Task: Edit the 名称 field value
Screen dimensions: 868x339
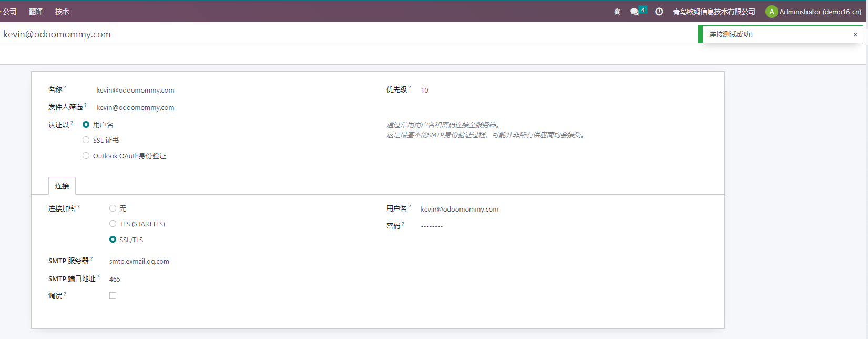Action: pyautogui.click(x=135, y=91)
